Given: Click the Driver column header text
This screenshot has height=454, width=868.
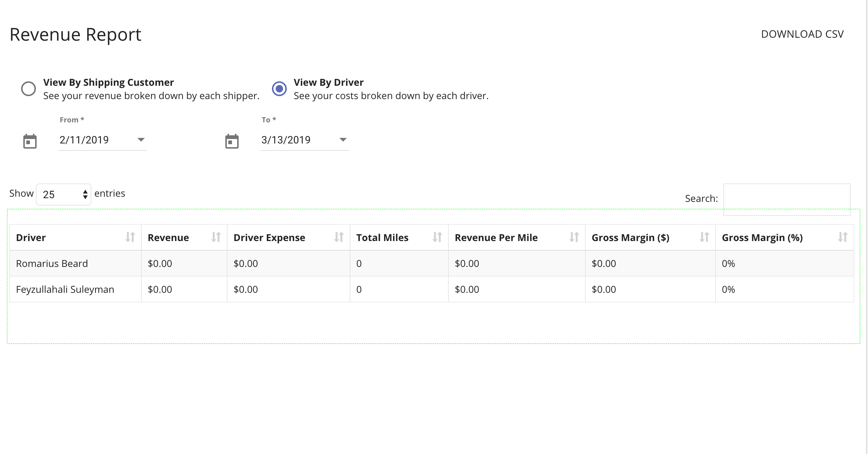Looking at the screenshot, I should point(31,238).
